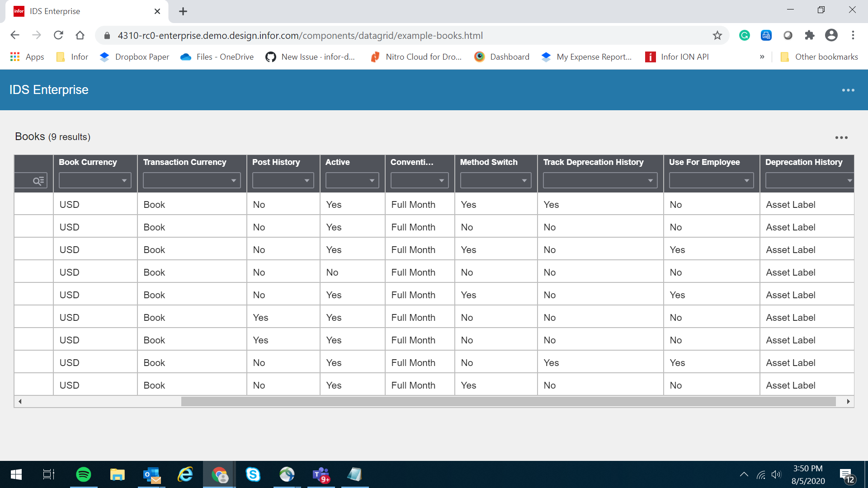Bookmark this page with the star icon
This screenshot has width=868, height=488.
717,35
